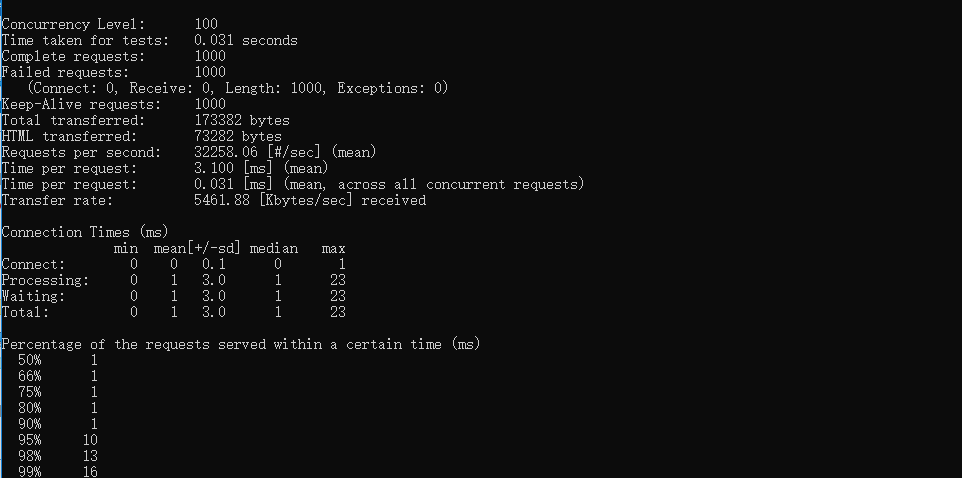Screen dimensions: 962x478
Task: Click the median column header
Action: coord(274,248)
